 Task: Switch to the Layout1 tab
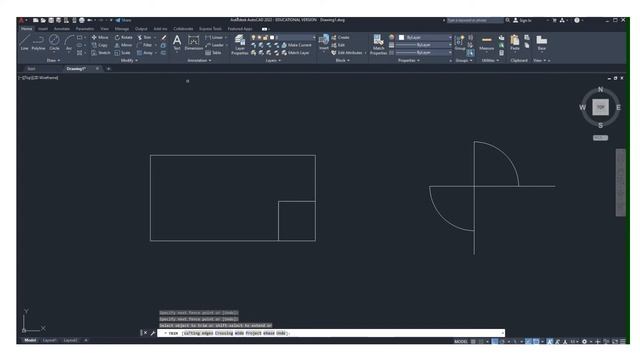coord(49,340)
